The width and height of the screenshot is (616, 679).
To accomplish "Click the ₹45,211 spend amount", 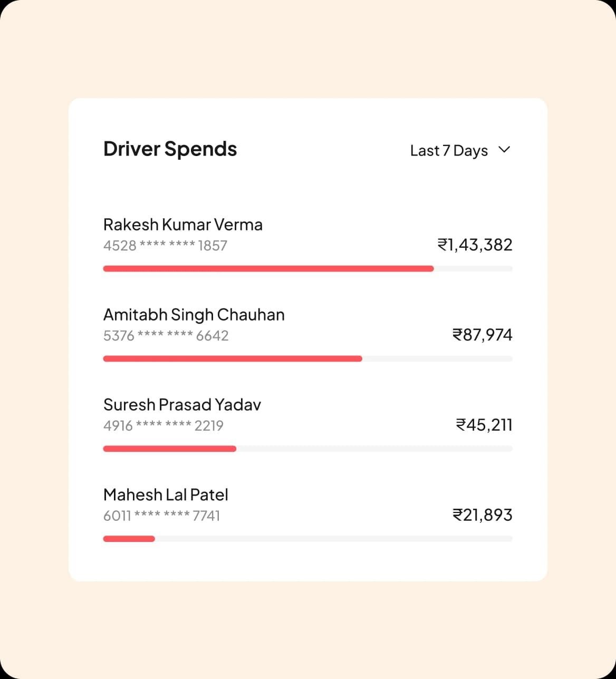I will point(484,425).
